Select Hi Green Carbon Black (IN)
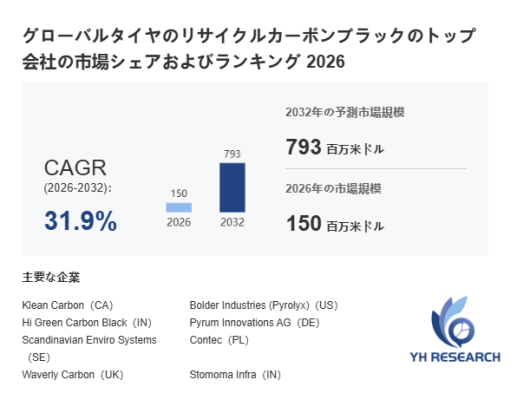 [87, 323]
